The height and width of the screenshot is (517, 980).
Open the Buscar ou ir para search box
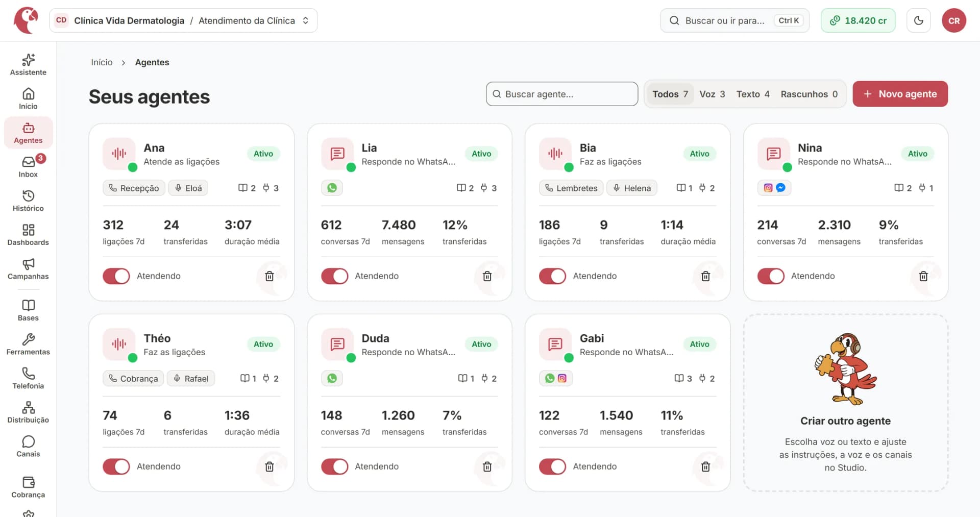pos(734,20)
